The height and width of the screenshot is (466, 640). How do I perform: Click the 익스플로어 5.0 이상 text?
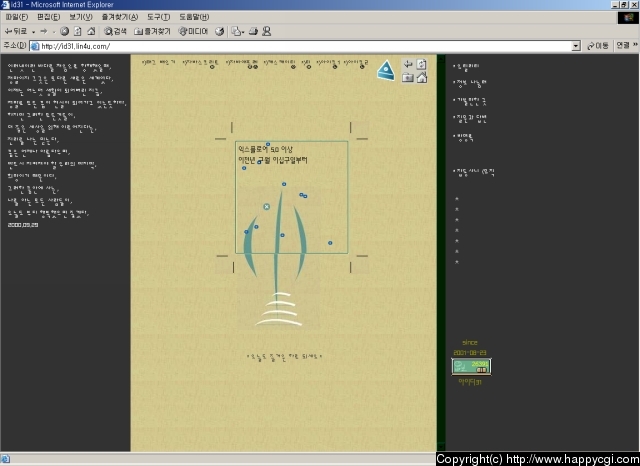click(x=266, y=149)
